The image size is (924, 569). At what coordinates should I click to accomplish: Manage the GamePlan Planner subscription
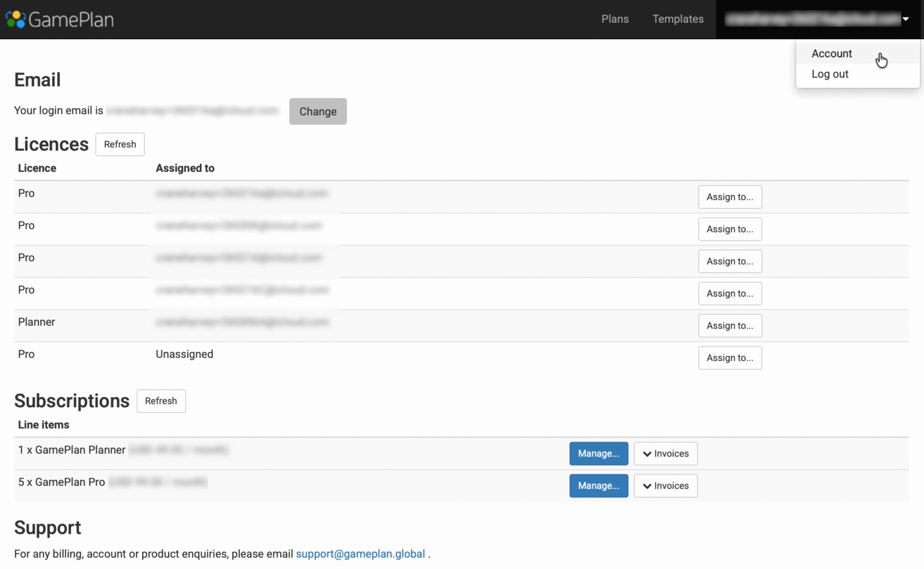pos(599,454)
